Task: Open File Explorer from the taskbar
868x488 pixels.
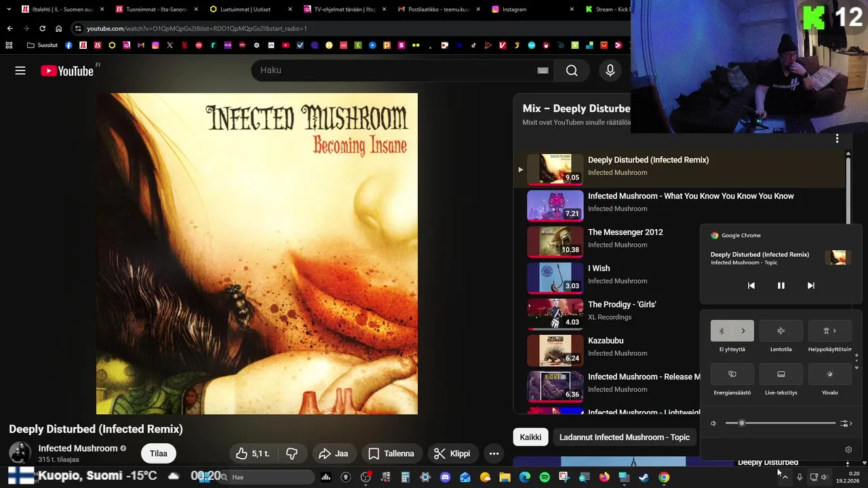Action: pyautogui.click(x=505, y=477)
